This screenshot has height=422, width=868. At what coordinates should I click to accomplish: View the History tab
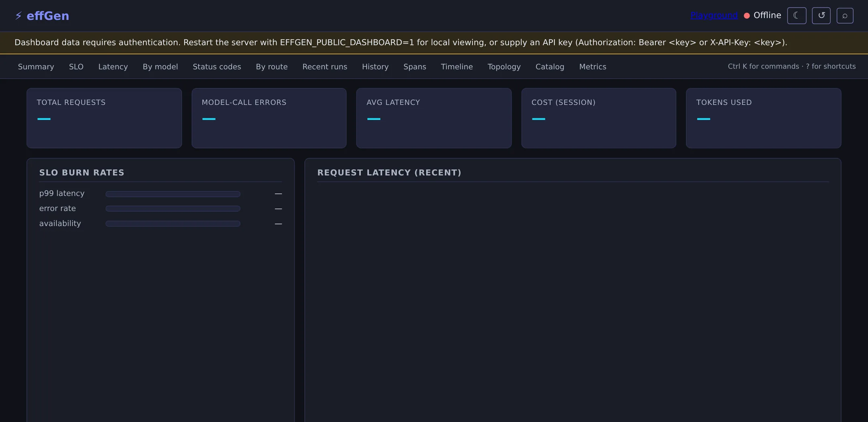(375, 67)
